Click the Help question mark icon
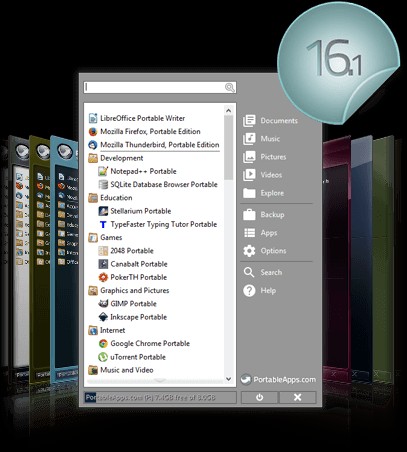This screenshot has height=452, width=407. 249,290
